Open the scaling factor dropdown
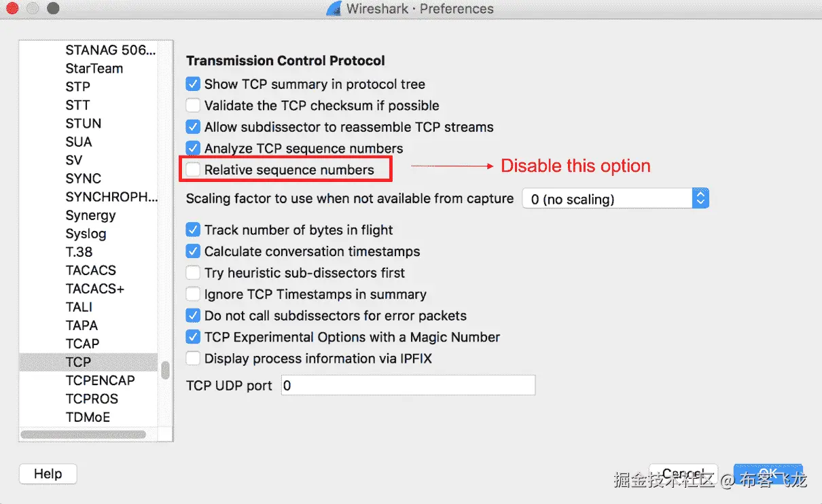The width and height of the screenshot is (822, 504). pos(615,199)
